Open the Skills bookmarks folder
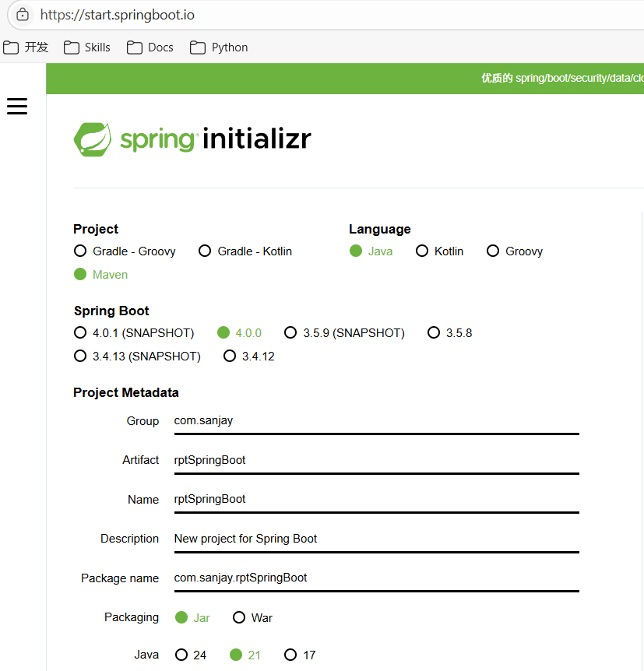The width and height of the screenshot is (644, 671). [87, 47]
